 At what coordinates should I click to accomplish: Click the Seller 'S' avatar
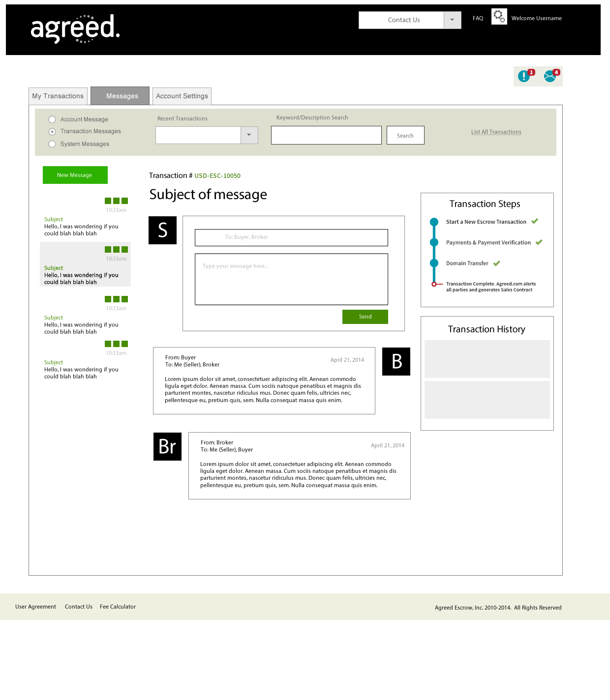[x=162, y=230]
